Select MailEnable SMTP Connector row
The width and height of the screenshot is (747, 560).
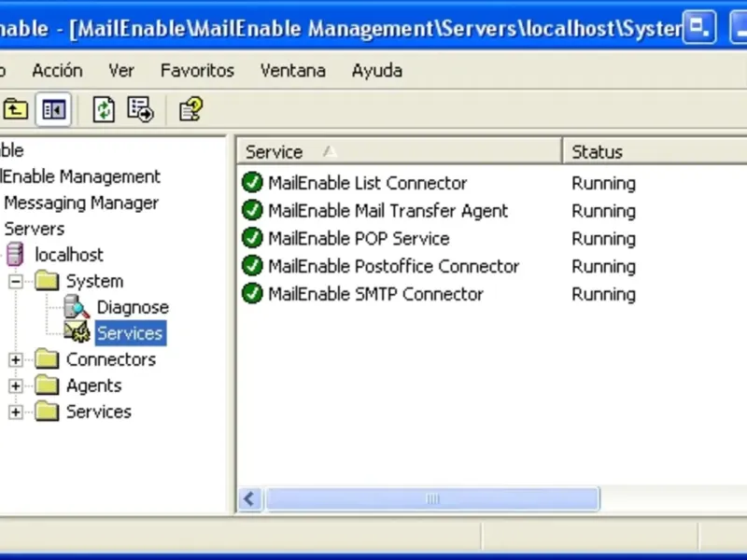click(375, 294)
